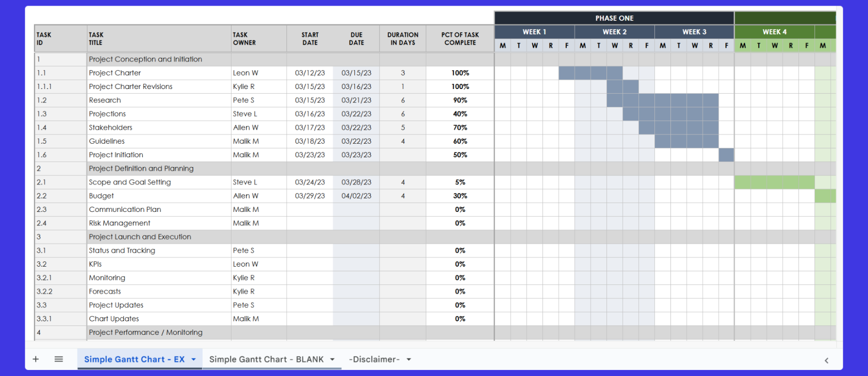This screenshot has height=376, width=868.
Task: Click the DUE DATE column header
Action: point(356,39)
